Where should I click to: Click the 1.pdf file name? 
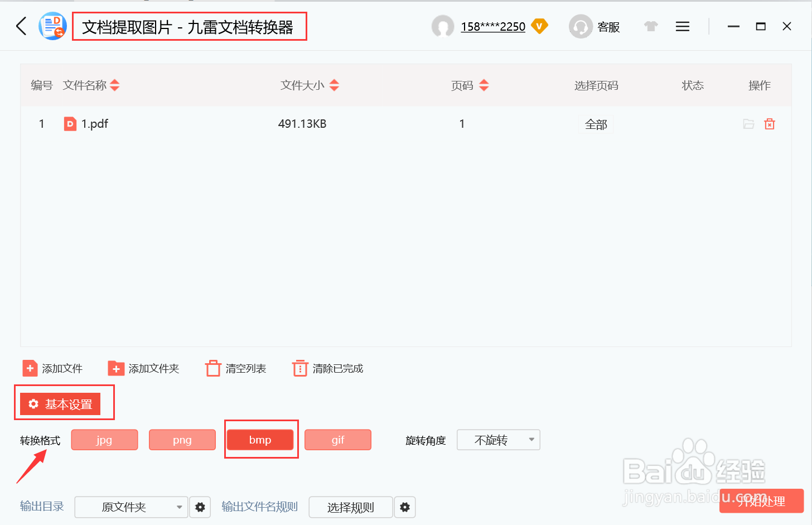[x=95, y=124]
